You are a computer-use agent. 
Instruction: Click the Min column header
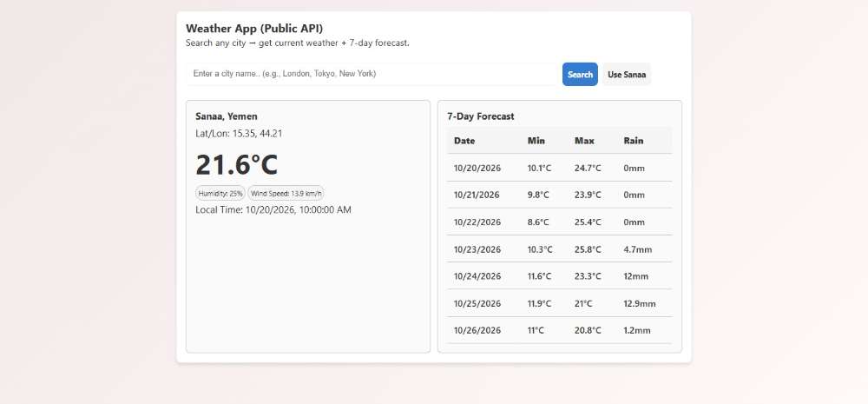tap(536, 141)
